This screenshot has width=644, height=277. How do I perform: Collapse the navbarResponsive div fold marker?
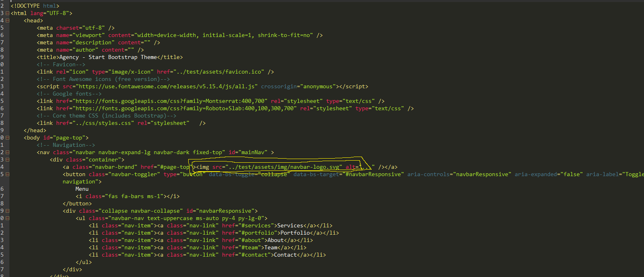(7, 211)
